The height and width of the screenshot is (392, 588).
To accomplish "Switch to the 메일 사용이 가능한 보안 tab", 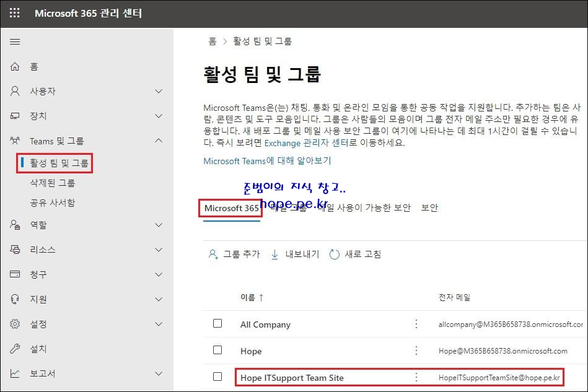I will point(364,208).
